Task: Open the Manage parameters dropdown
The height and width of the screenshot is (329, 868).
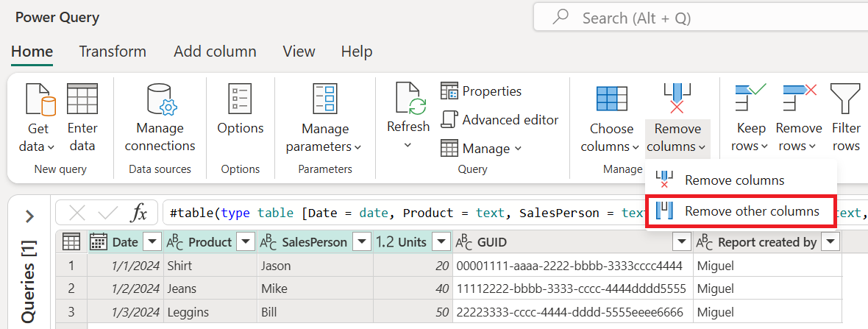Action: pyautogui.click(x=324, y=137)
